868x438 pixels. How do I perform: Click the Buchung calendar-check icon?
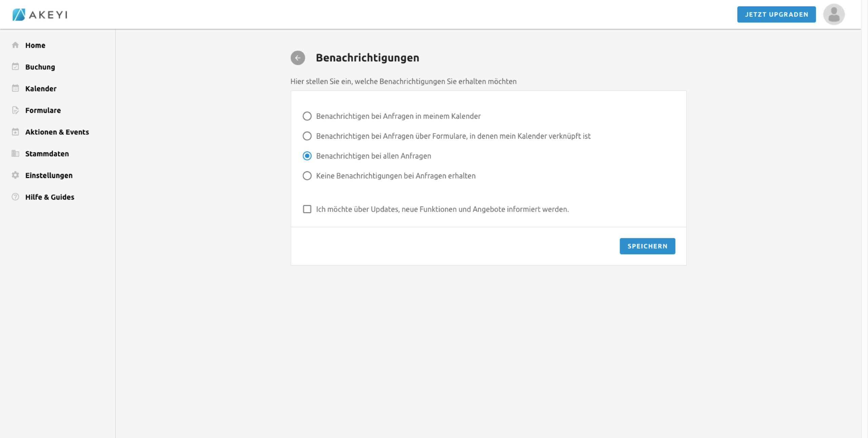(x=15, y=67)
